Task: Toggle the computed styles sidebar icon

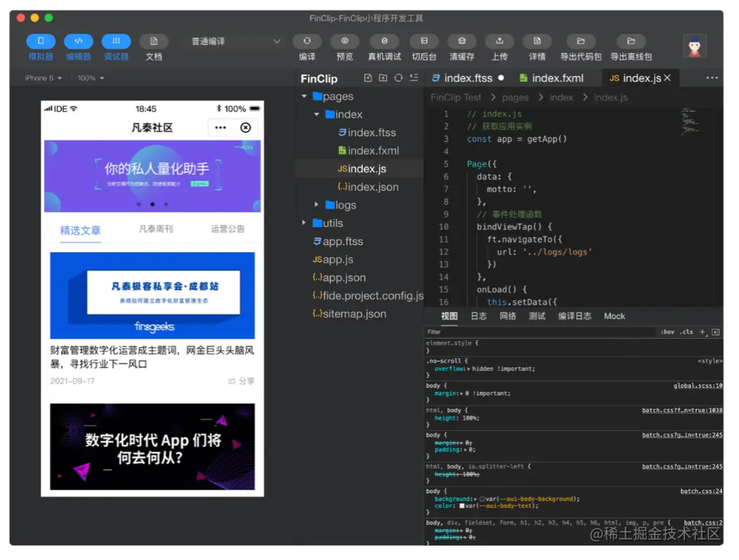Action: tap(715, 332)
